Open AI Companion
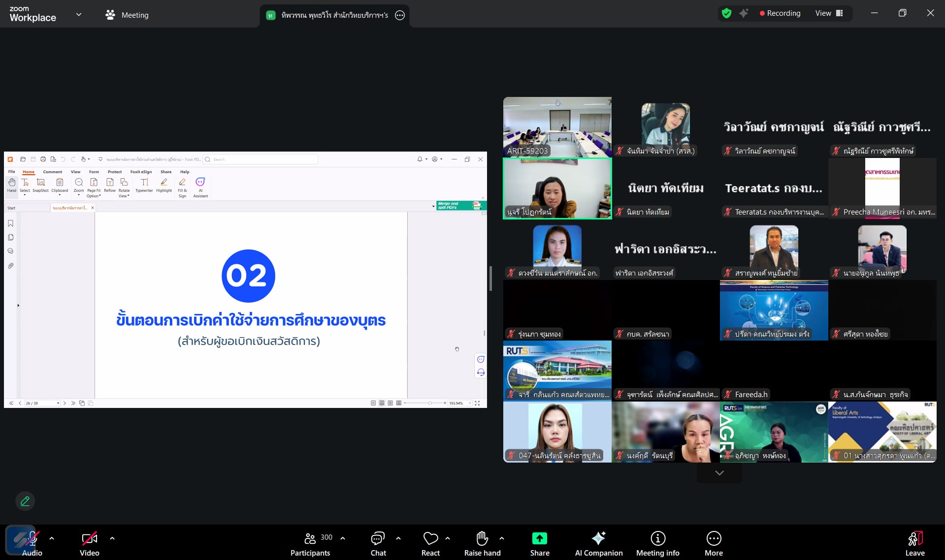This screenshot has height=560, width=945. (x=598, y=543)
